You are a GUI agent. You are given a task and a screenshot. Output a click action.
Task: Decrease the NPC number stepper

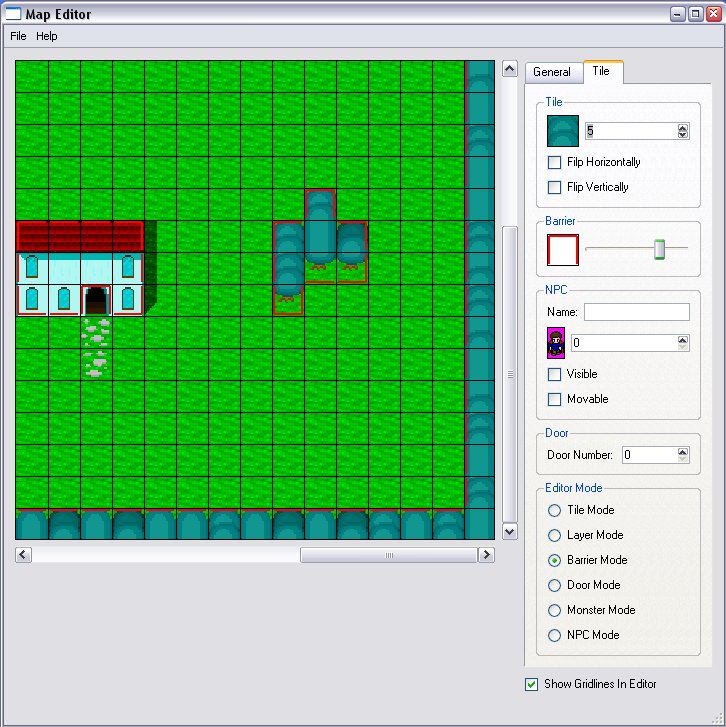[683, 346]
